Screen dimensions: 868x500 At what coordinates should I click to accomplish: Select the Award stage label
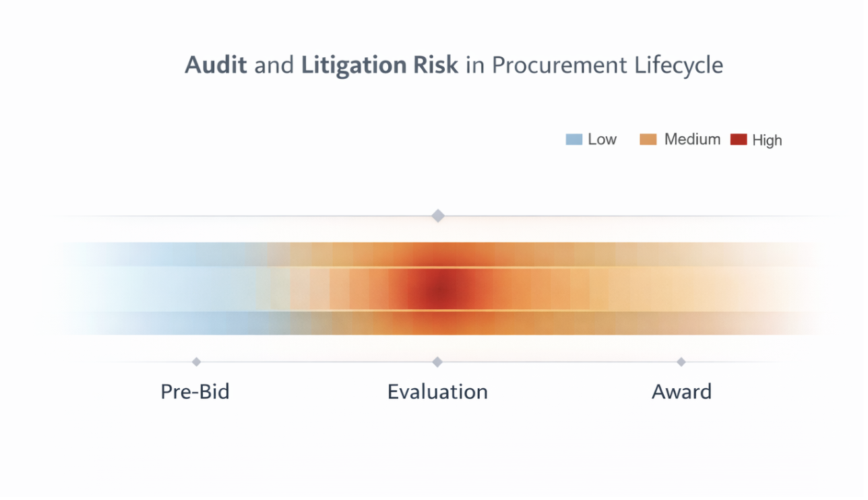[x=681, y=392]
